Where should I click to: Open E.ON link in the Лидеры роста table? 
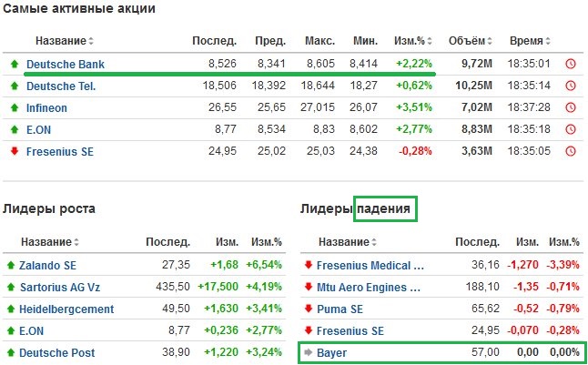[32, 330]
